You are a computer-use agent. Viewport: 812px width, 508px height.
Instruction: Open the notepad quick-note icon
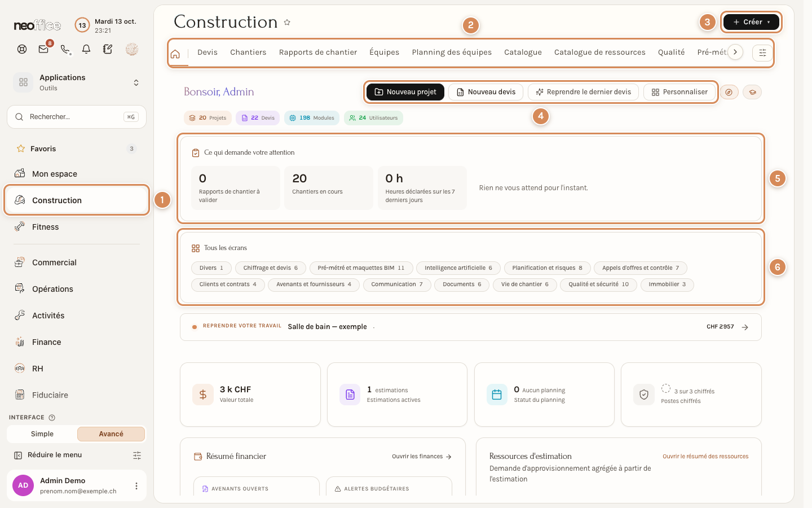[x=108, y=49]
